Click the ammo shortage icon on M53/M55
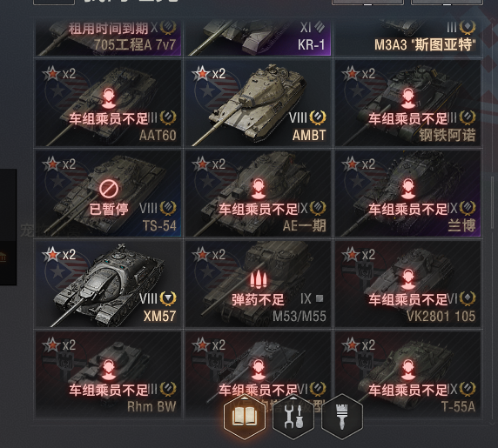The height and width of the screenshot is (448, 498). tap(259, 279)
